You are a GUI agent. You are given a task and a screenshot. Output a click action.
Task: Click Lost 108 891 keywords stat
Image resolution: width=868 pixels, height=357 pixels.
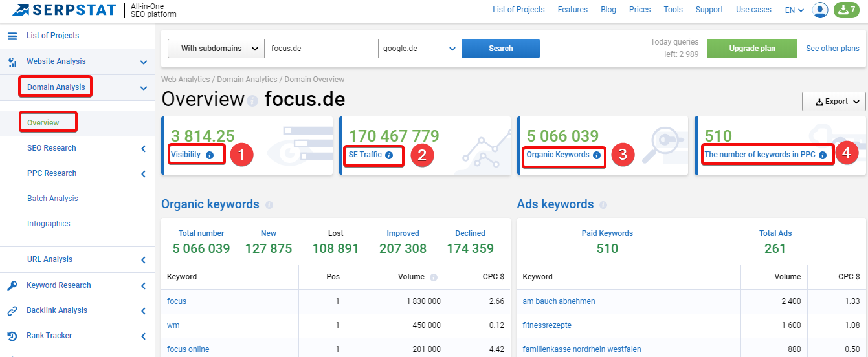(x=335, y=242)
